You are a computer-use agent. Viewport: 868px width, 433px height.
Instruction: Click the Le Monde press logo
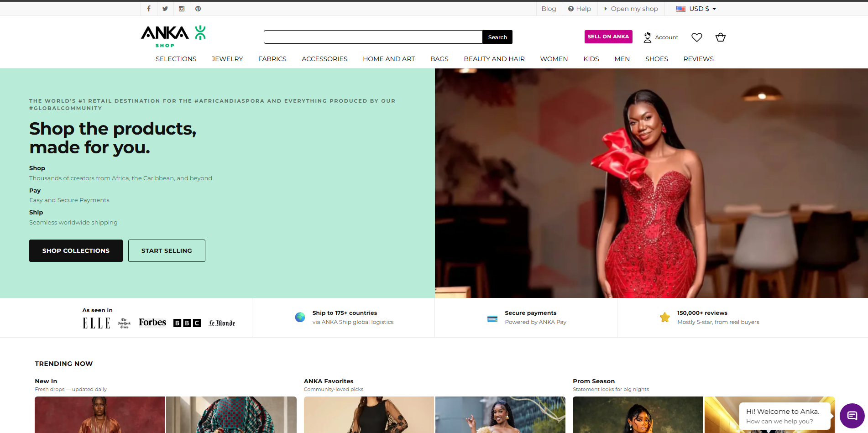[222, 323]
